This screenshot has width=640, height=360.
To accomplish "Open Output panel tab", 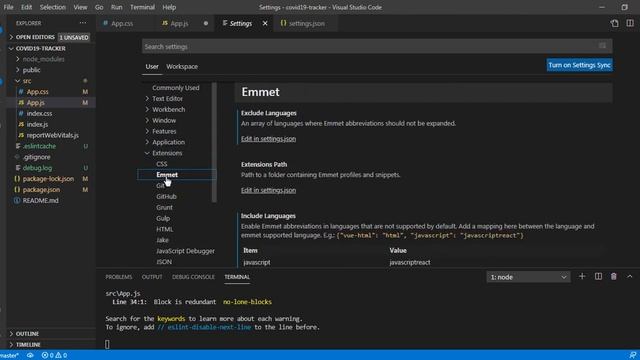I will (152, 277).
